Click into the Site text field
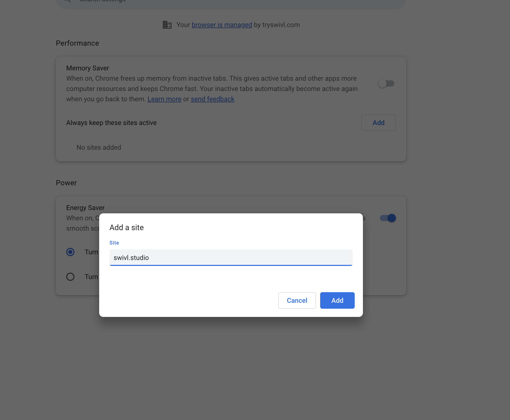The image size is (510, 420). [231, 258]
